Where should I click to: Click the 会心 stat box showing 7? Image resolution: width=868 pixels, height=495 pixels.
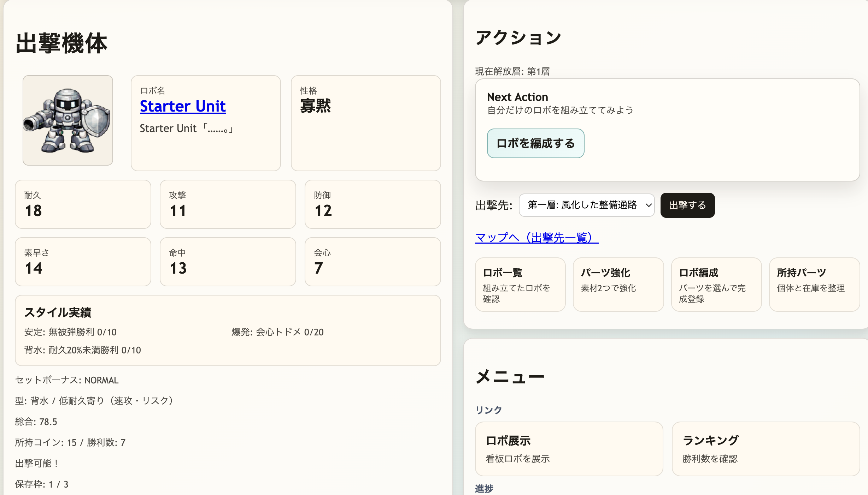click(373, 262)
